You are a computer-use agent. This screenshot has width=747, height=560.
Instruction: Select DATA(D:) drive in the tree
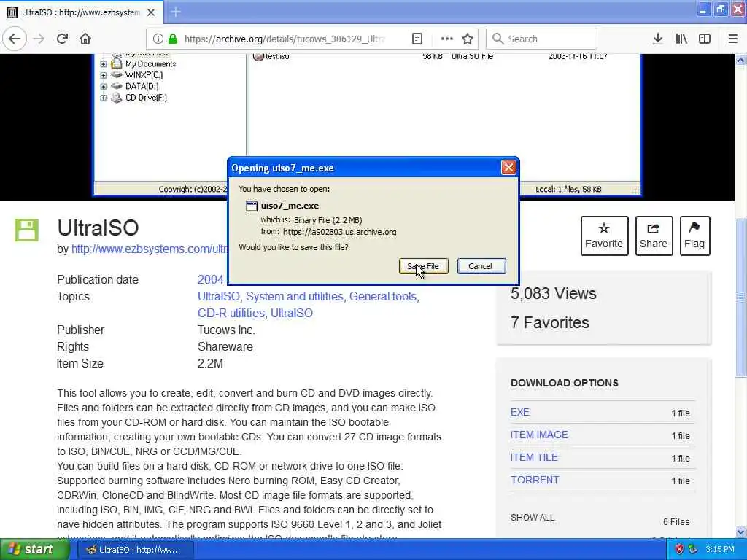coord(142,86)
